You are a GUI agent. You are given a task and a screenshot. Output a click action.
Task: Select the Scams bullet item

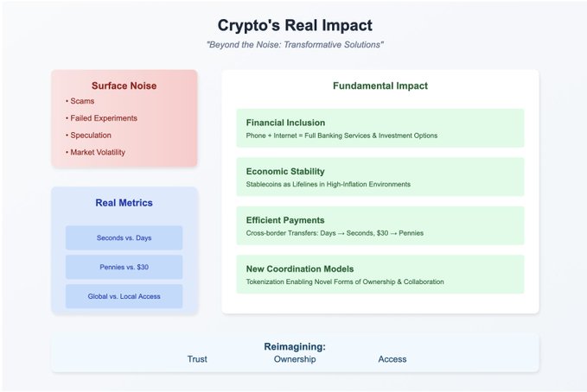pos(81,101)
